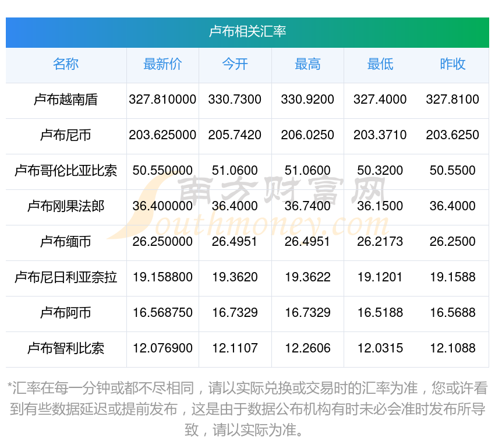Open the 卢布哥伦比亚比索 row name
This screenshot has width=495, height=448.
[x=66, y=171]
